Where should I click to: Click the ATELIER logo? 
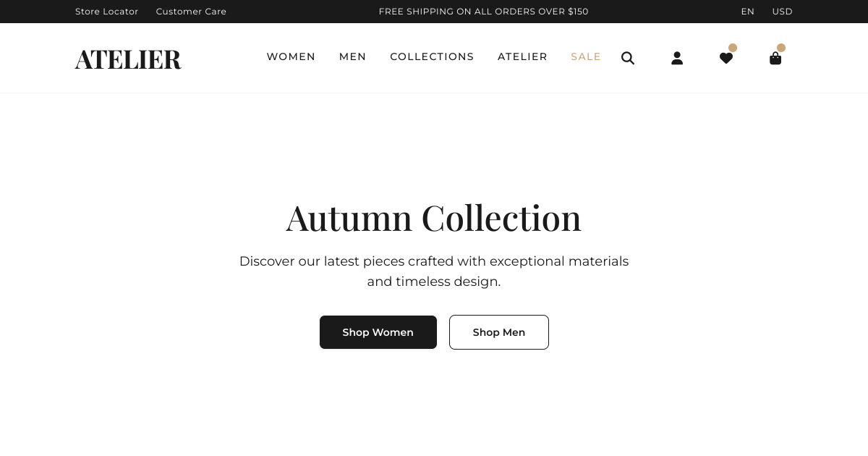tap(128, 59)
